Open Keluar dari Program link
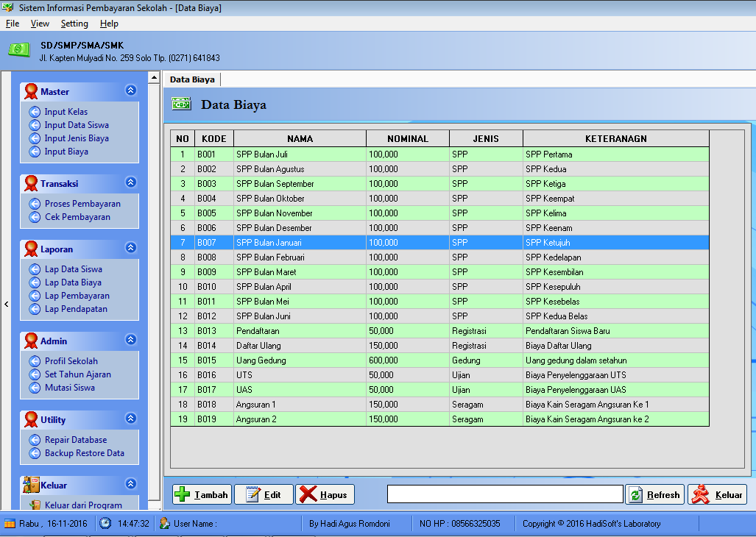Viewport: 756px width, 537px height. (x=83, y=505)
